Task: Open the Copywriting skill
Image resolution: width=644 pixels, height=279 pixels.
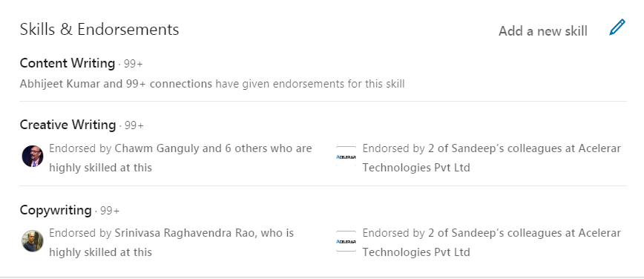Action: click(56, 210)
